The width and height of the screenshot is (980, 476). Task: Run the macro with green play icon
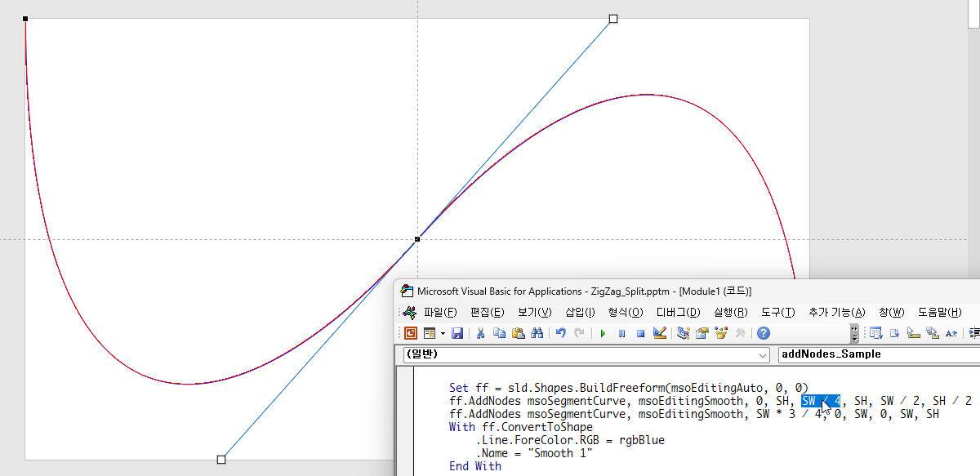603,333
